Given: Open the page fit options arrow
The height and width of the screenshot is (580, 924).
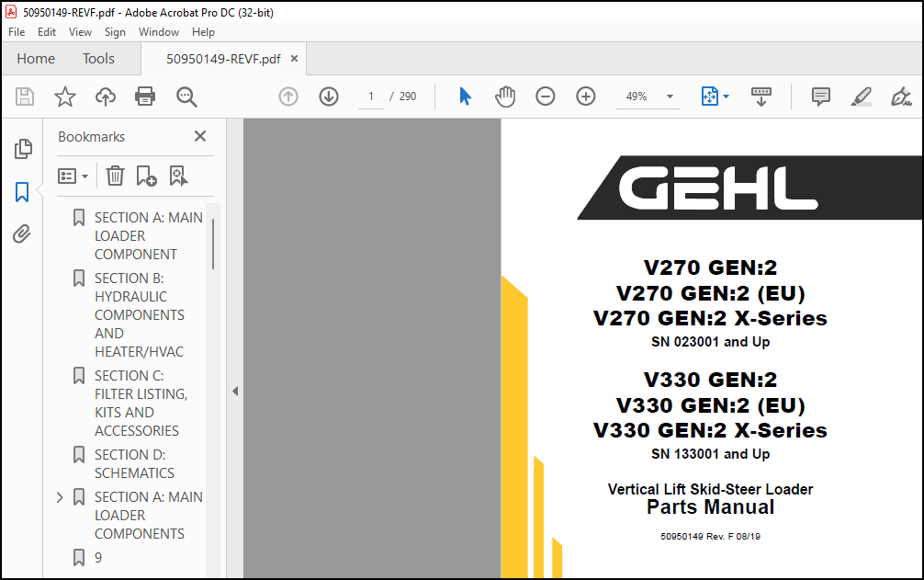Looking at the screenshot, I should [726, 97].
